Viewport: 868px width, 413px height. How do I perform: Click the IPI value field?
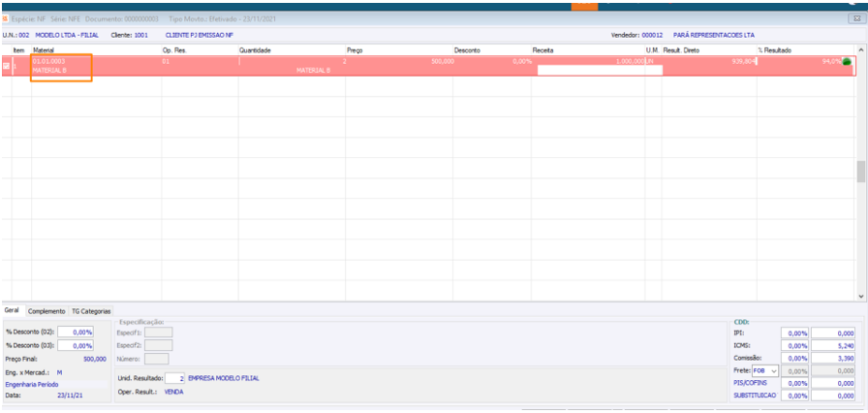(832, 334)
